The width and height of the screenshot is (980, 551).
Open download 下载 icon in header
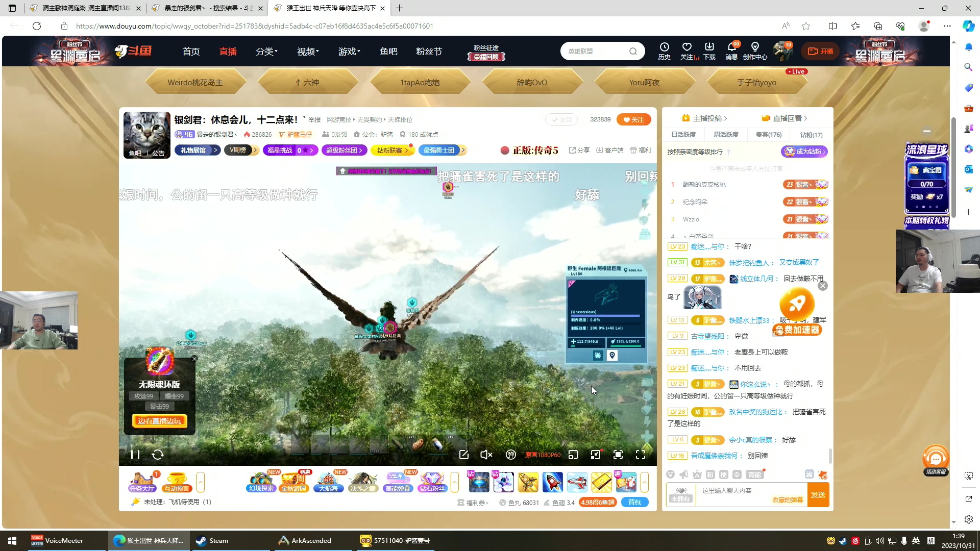tap(709, 51)
